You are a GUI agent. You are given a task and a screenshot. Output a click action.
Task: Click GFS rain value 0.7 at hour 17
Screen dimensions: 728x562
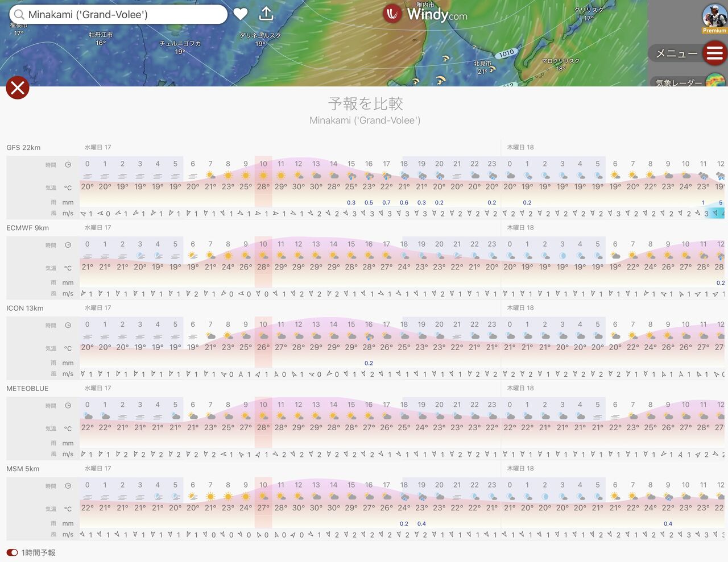(x=386, y=202)
